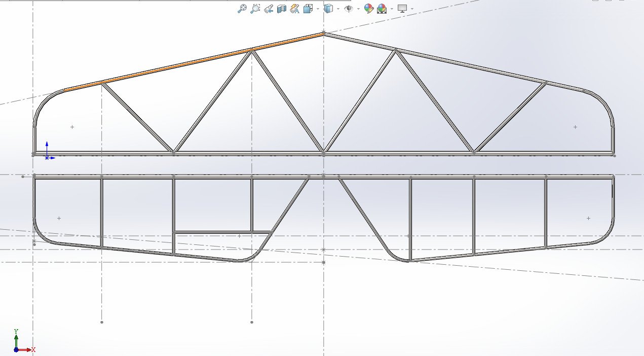Image resolution: width=644 pixels, height=356 pixels.
Task: Select the Zoom to Area tool
Action: (x=255, y=9)
